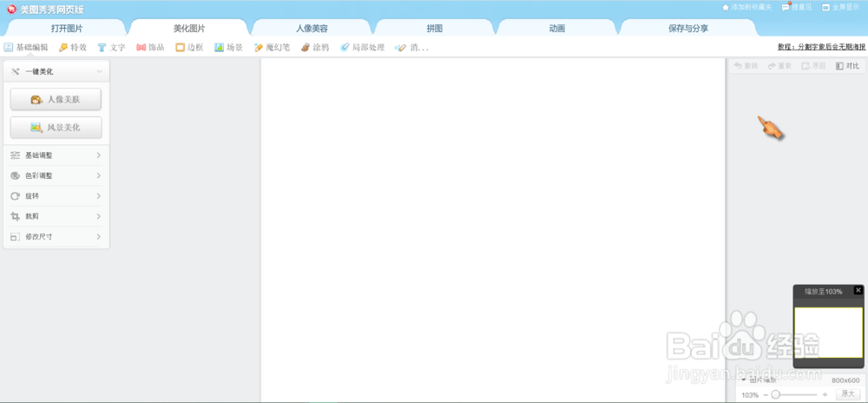Open the 场景 scene tool
This screenshot has width=868, height=403.
click(228, 48)
